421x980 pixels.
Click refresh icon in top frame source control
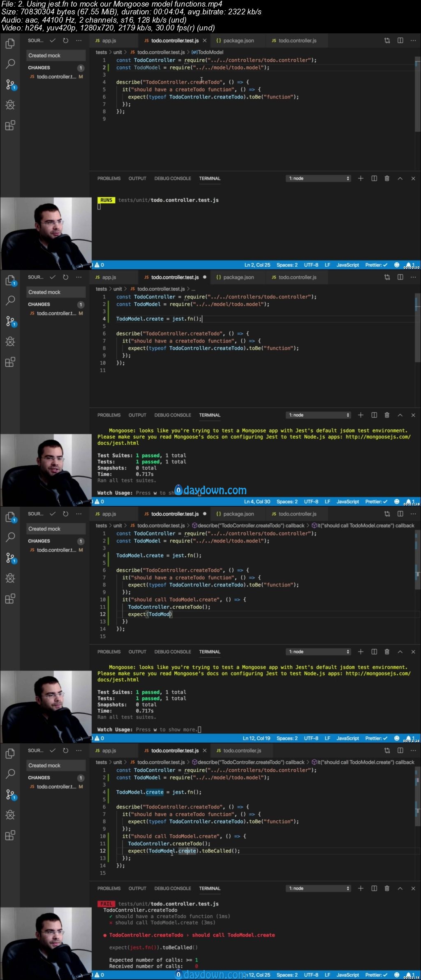point(65,40)
